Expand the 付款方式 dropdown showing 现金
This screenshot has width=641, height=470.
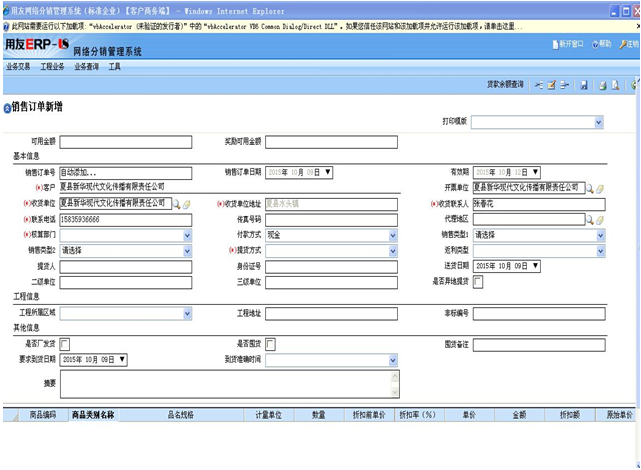click(393, 235)
